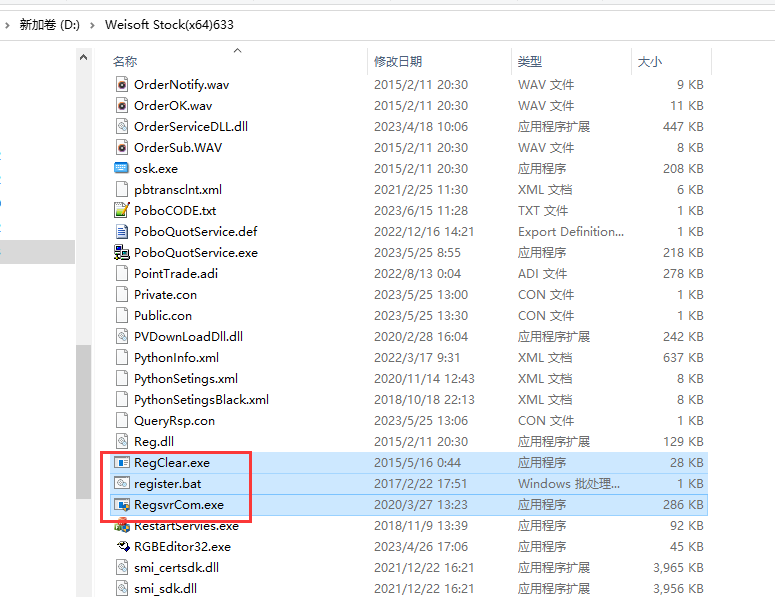Viewport: 775px width, 597px height.
Task: Click the navigation pane scrollbar thumb
Action: pos(84,422)
